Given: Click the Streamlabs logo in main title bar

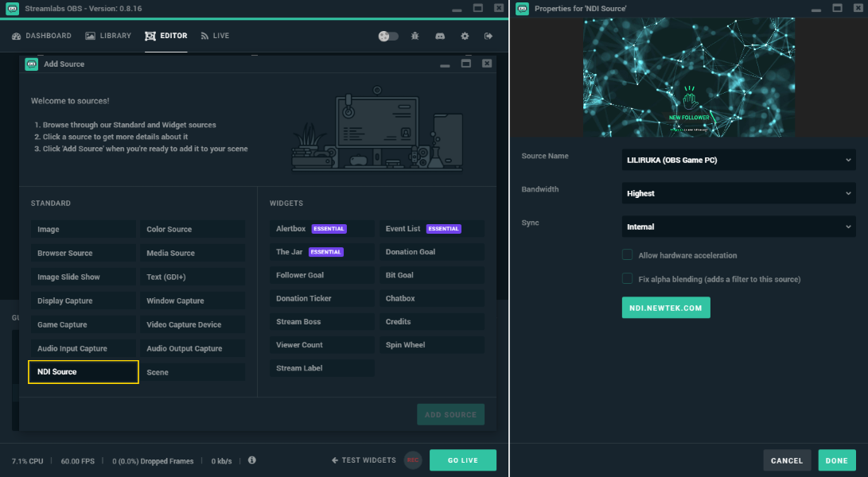Looking at the screenshot, I should click(x=12, y=8).
